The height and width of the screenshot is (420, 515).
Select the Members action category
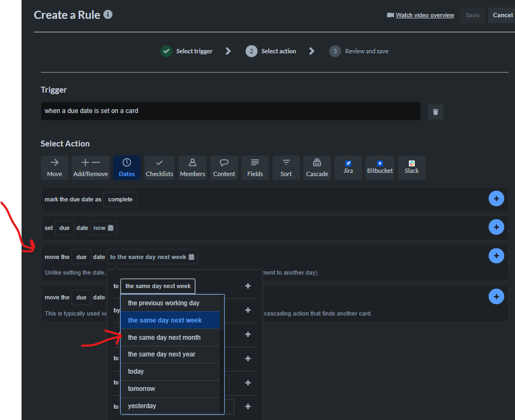192,167
